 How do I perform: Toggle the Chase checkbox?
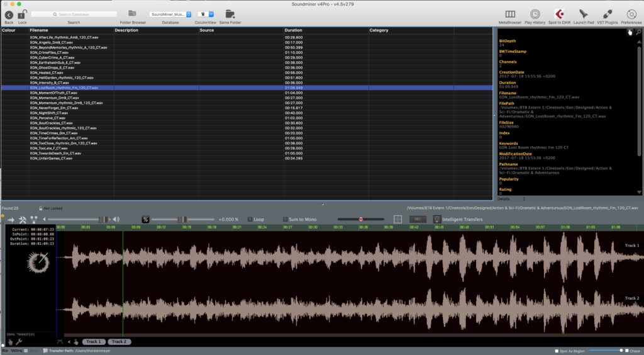pyautogui.click(x=627, y=351)
